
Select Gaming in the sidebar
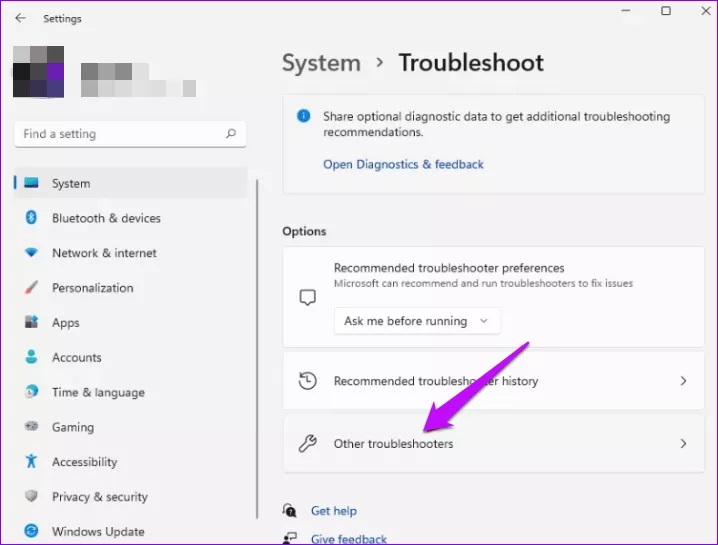pos(131,427)
